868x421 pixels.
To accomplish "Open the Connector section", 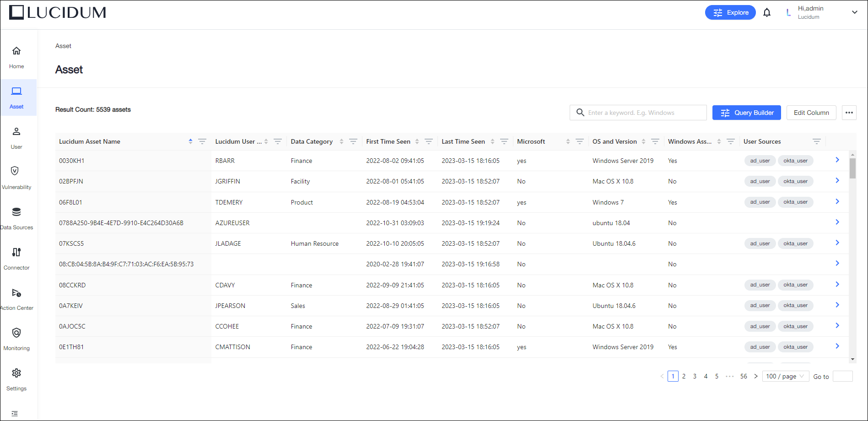I will point(16,259).
